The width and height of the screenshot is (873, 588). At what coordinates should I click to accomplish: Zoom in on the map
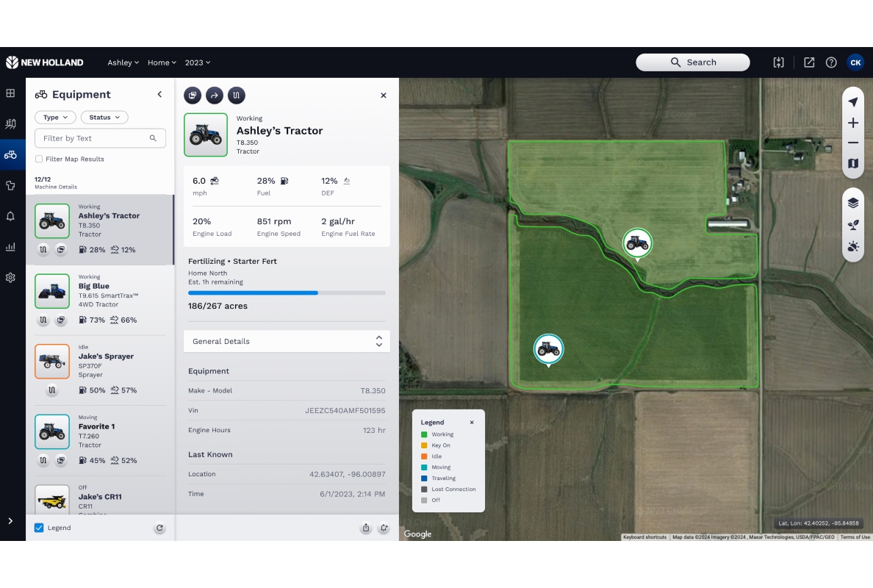coord(853,123)
